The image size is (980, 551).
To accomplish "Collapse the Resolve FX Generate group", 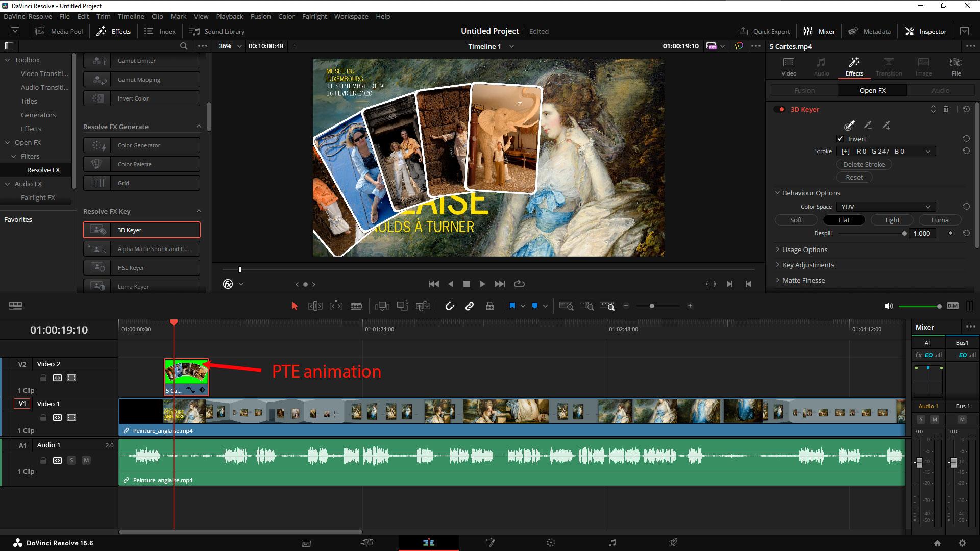I will pyautogui.click(x=199, y=127).
